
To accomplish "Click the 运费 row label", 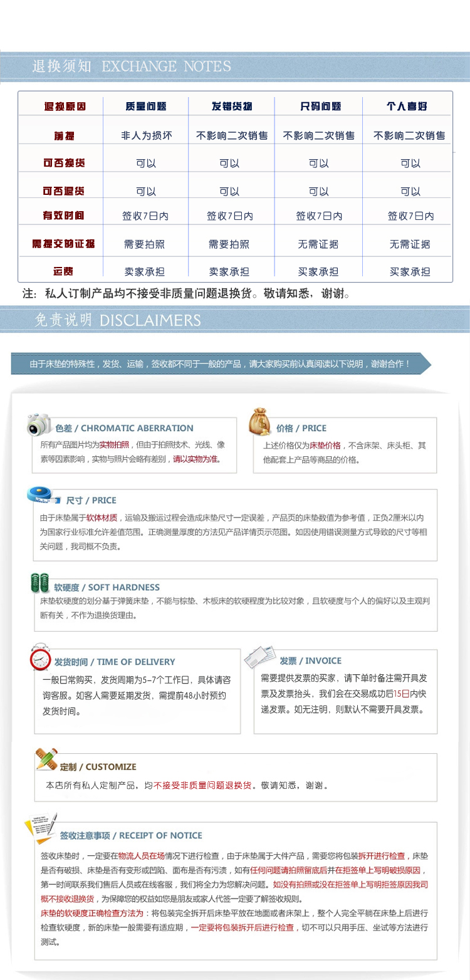I will click(63, 271).
